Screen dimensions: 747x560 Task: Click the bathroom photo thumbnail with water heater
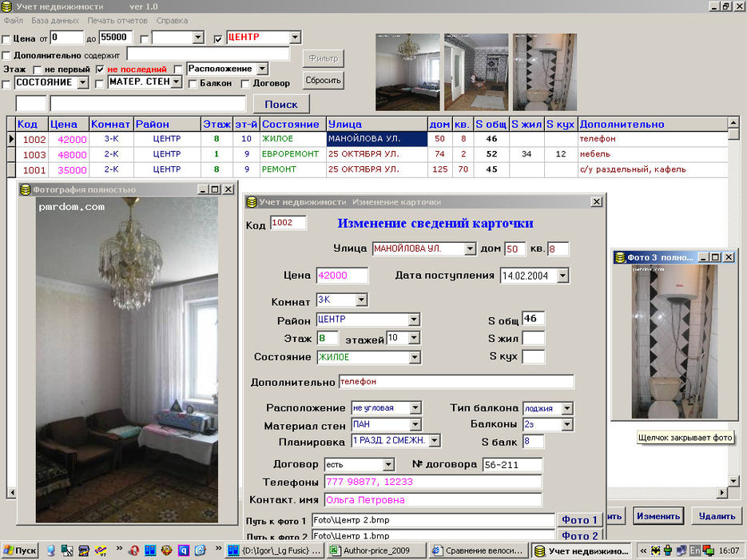tap(545, 72)
